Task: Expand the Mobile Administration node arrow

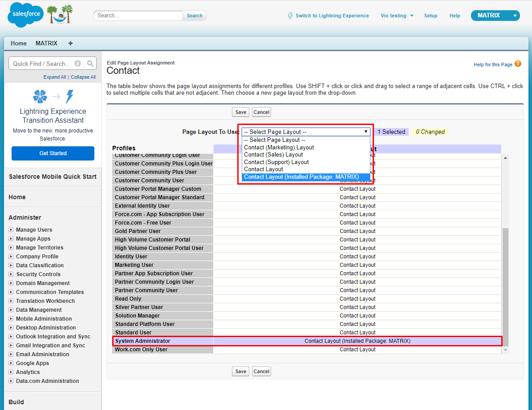Action: [x=11, y=318]
